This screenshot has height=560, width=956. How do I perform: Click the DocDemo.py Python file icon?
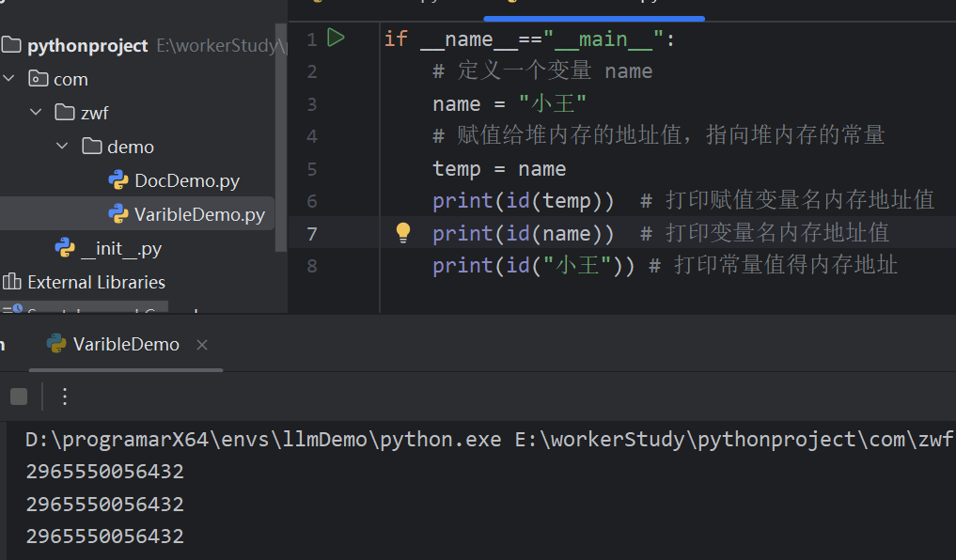coord(118,180)
